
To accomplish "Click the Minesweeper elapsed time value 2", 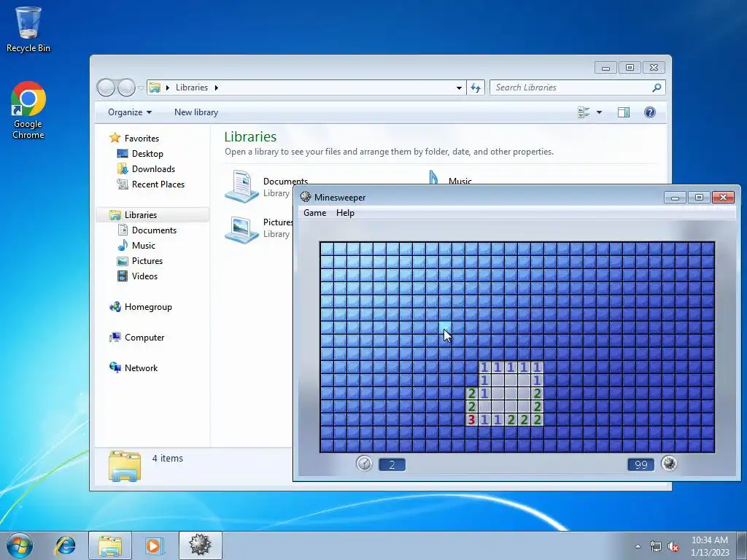I will click(392, 464).
